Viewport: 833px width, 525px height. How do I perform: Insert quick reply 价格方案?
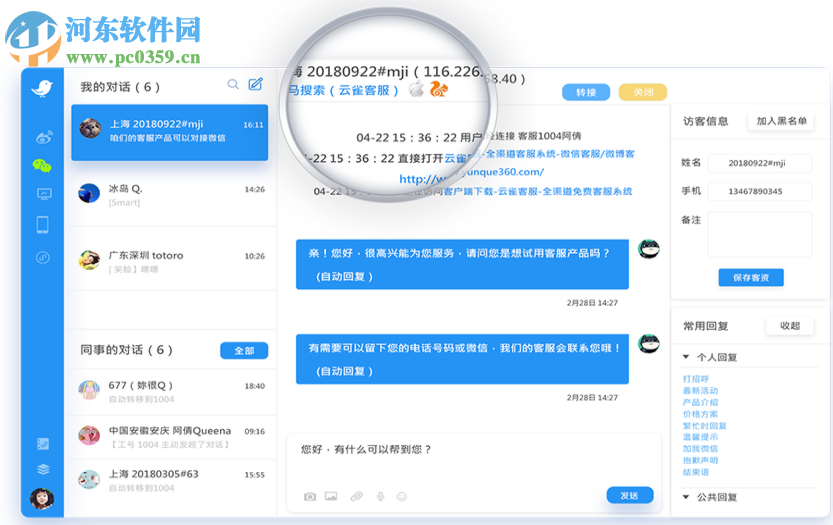point(700,414)
